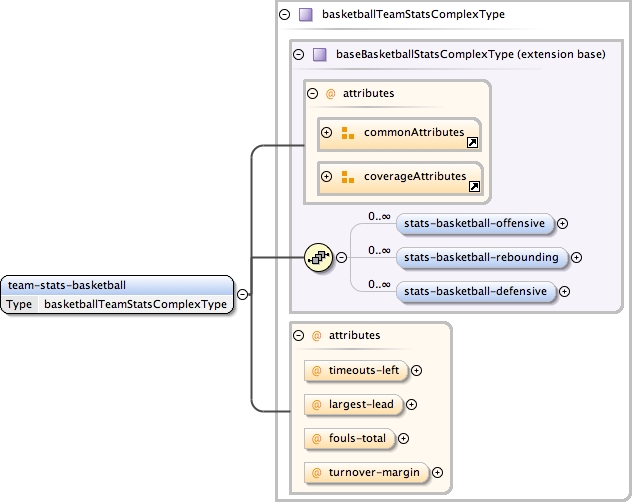Click the coverageAttributes group icon
This screenshot has height=502, width=632.
tap(348, 177)
